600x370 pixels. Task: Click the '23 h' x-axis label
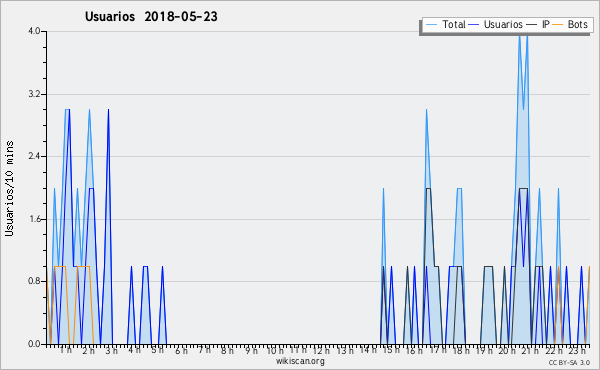coord(577,350)
